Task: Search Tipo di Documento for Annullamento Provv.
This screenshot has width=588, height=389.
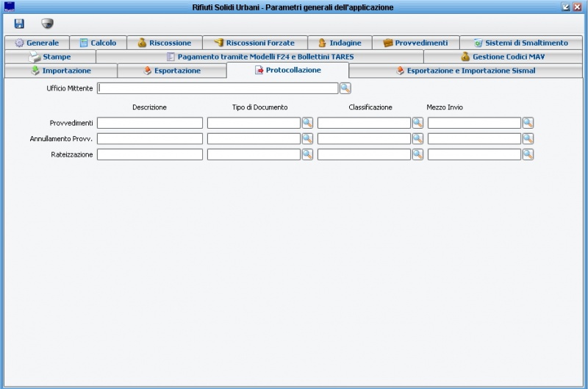Action: coord(307,138)
